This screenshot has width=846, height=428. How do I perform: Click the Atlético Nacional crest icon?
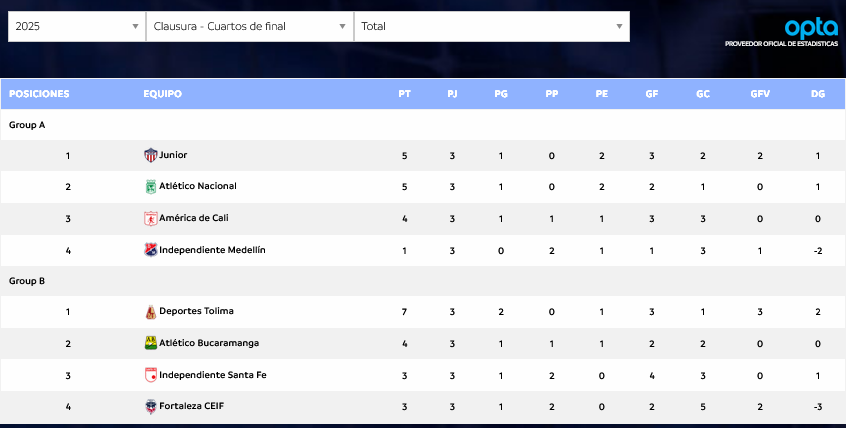[151, 187]
